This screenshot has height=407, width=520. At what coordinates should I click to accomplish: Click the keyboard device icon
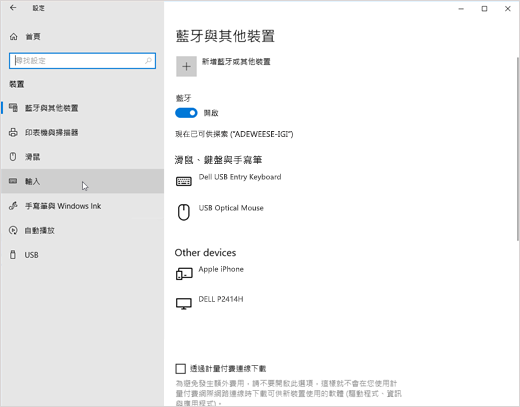click(x=184, y=181)
